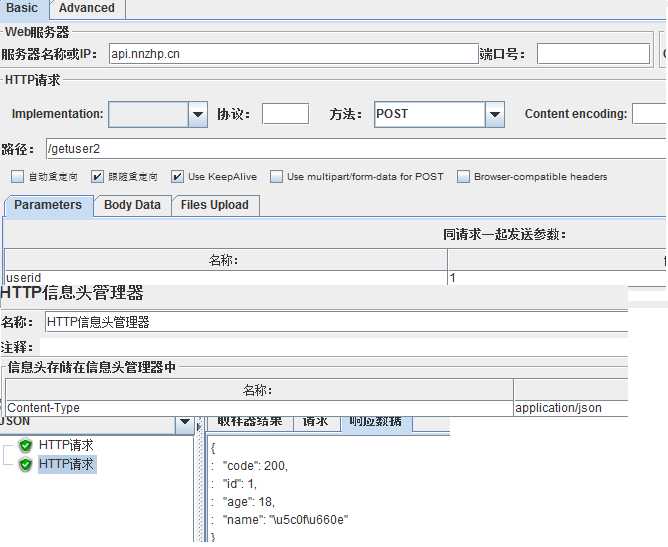
Task: Open the request tab in results
Action: click(x=316, y=423)
